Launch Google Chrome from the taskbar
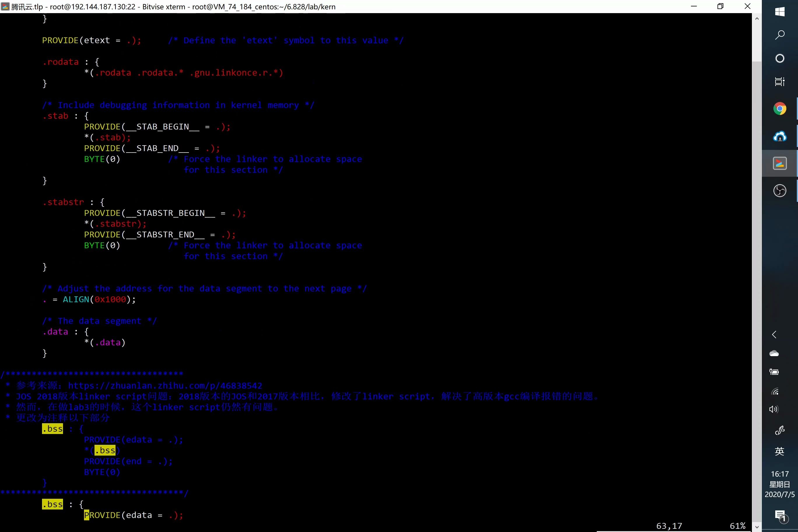Image resolution: width=798 pixels, height=532 pixels. 779,108
